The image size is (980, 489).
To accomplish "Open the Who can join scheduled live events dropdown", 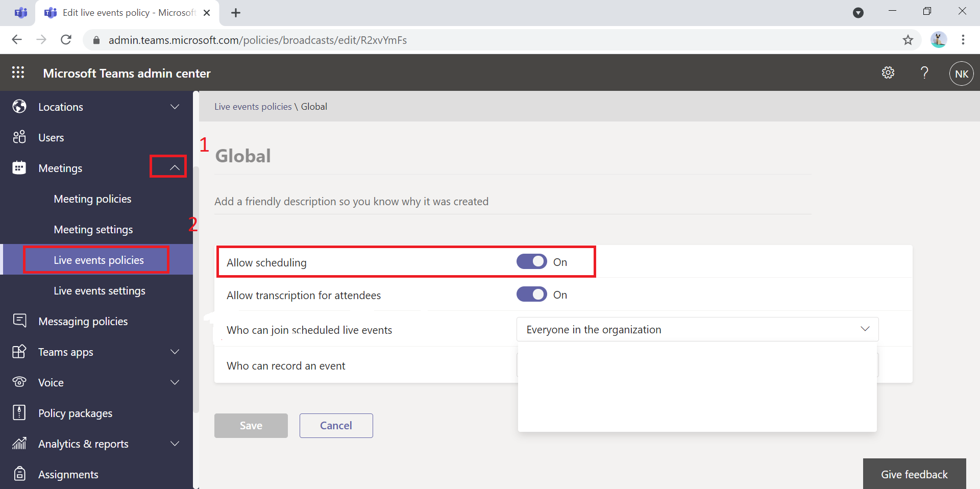I will 697,329.
